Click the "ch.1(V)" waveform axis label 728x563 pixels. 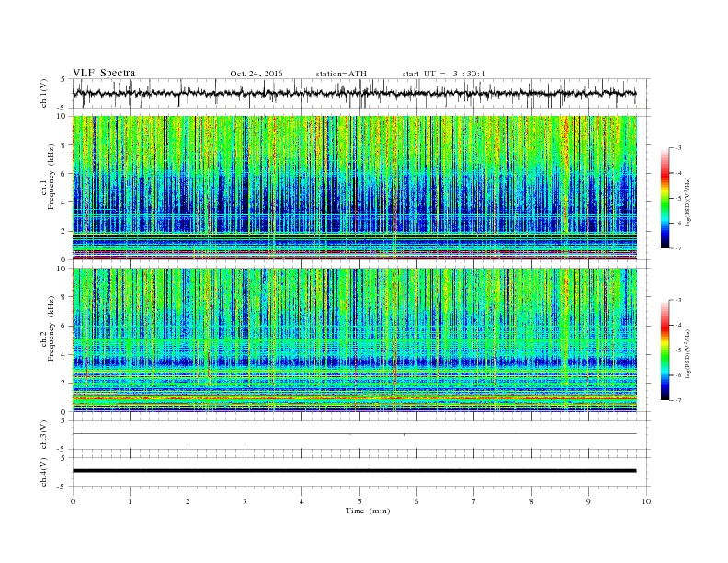(44, 93)
